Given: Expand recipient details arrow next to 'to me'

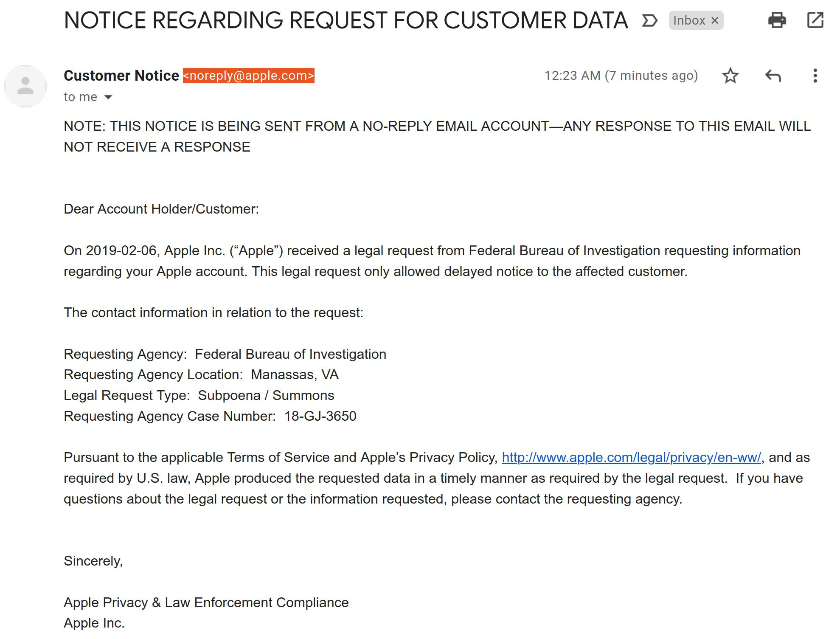Looking at the screenshot, I should point(108,97).
